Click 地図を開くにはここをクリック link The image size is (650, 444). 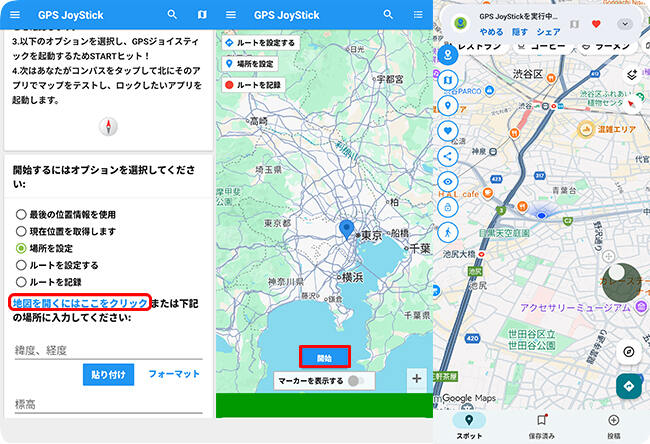point(80,303)
